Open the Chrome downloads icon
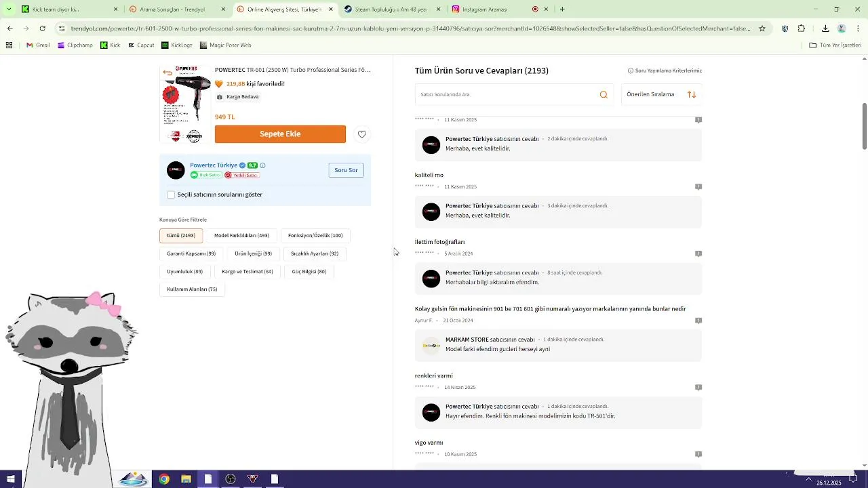868x488 pixels. 825,28
